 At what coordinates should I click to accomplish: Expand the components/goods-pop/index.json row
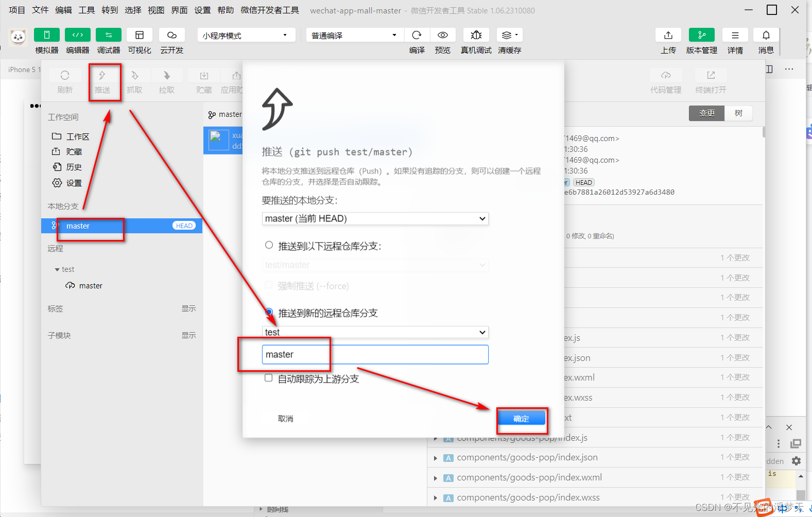coord(436,458)
